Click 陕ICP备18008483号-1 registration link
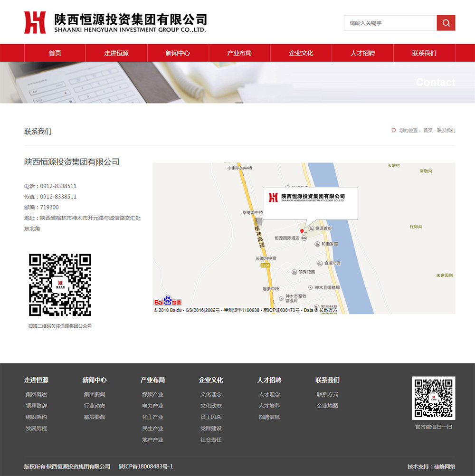 [x=146, y=466]
